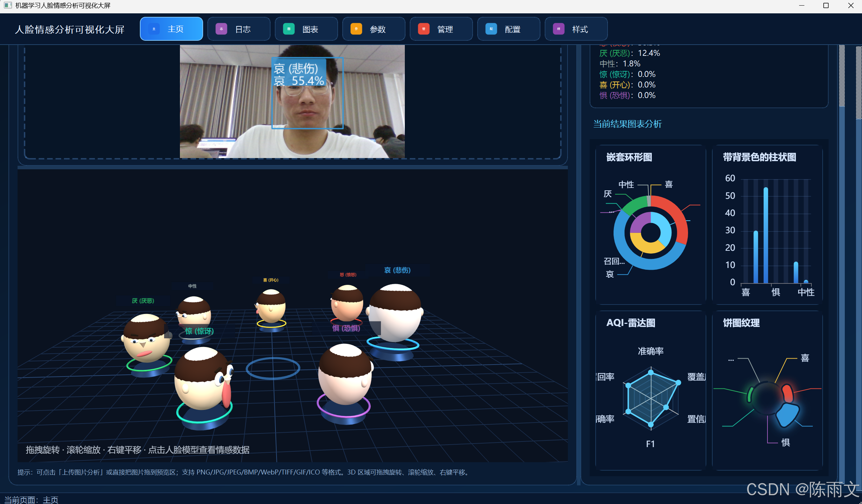Click the 人脸情感分析可视化大屏 header title
This screenshot has width=862, height=504.
(x=70, y=30)
